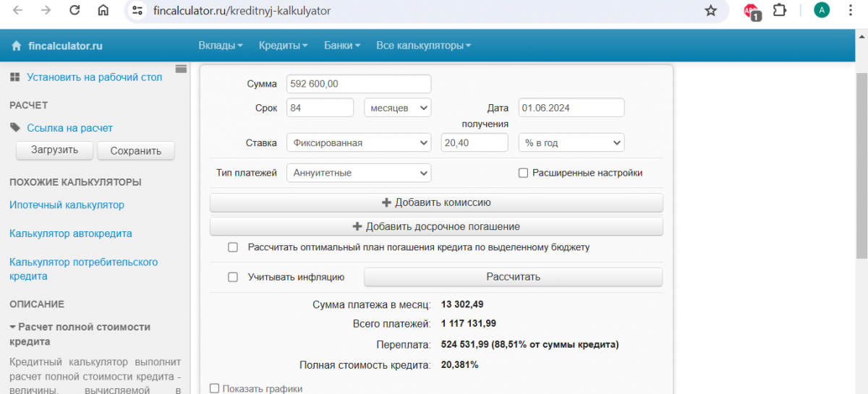Open the browser extensions puzzle icon
The height and width of the screenshot is (394, 868).
[x=780, y=11]
